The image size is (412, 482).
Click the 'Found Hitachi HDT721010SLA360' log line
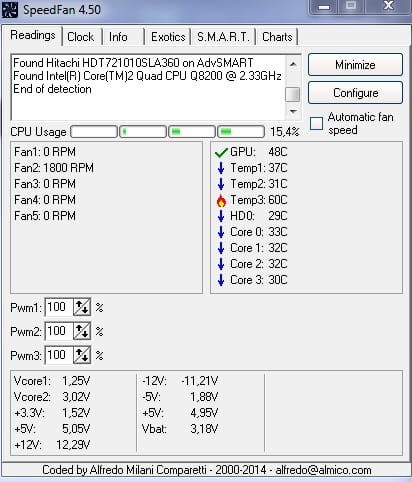133,63
